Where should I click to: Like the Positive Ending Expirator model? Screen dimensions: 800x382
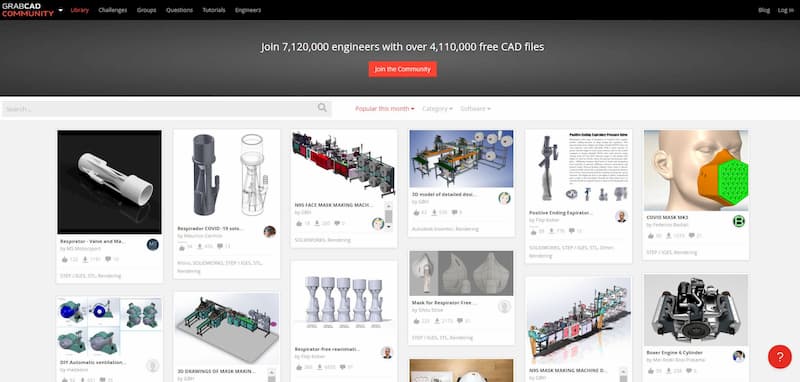(534, 231)
